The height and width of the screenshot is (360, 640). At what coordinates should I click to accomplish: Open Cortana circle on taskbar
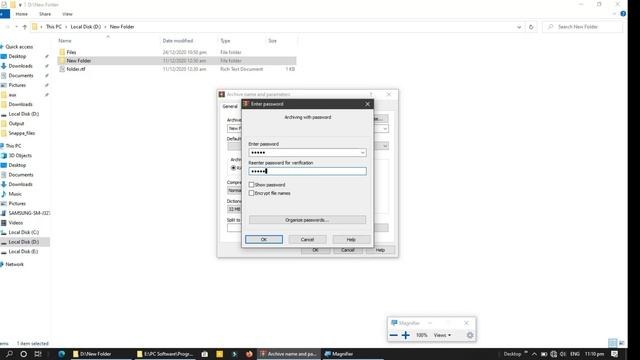click(x=24, y=354)
